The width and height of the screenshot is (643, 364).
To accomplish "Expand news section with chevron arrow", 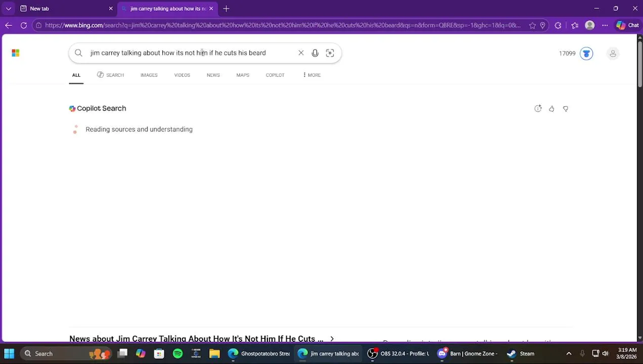I will tap(332, 339).
